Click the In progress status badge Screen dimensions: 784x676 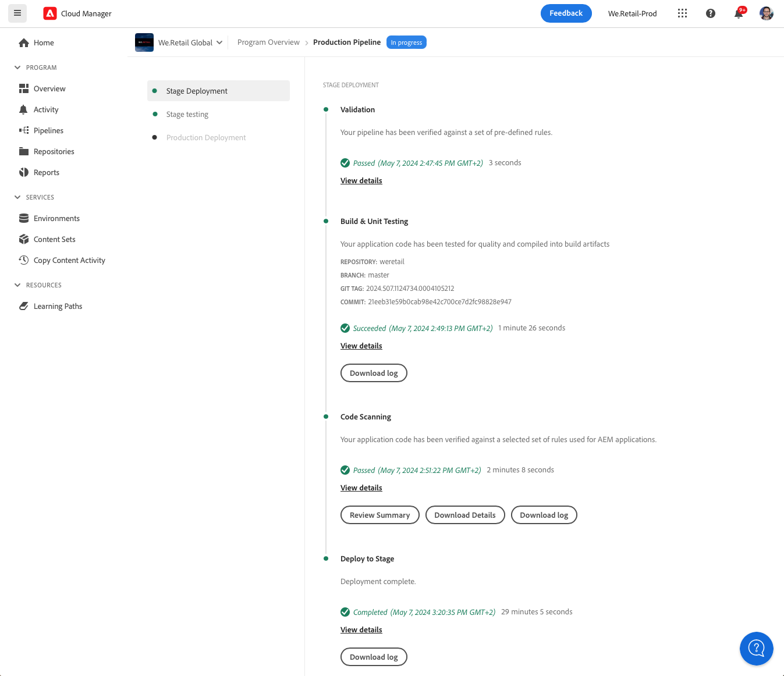click(406, 42)
